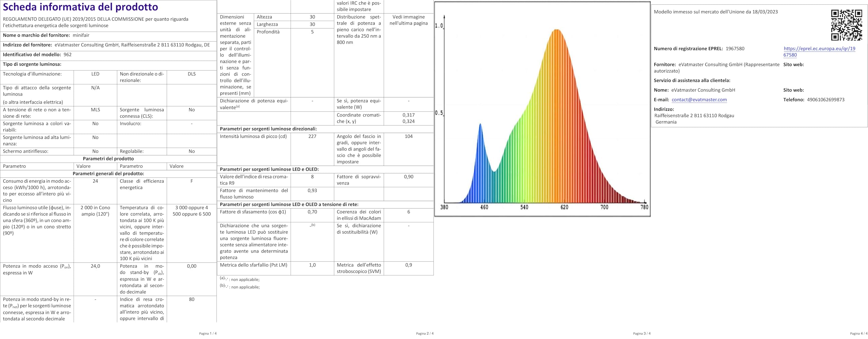The image size is (868, 339).
Task: Select the luminous flux value '2 000 in Cono ampio'
Action: [95, 211]
